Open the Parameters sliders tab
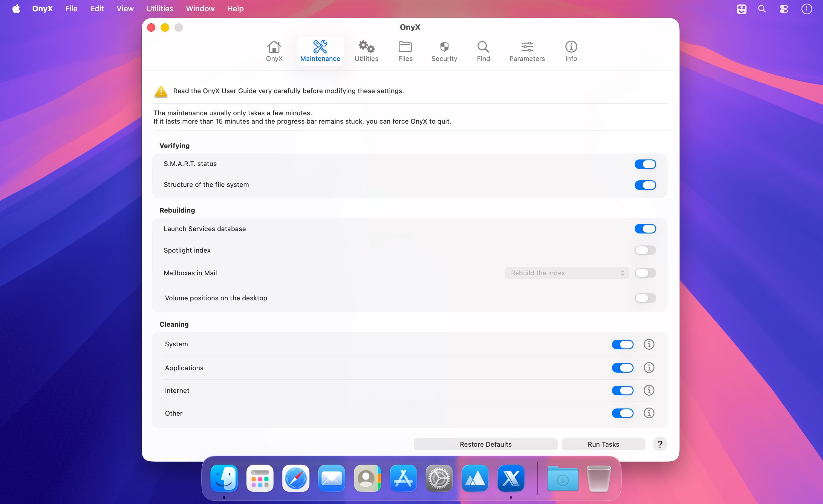 527,51
